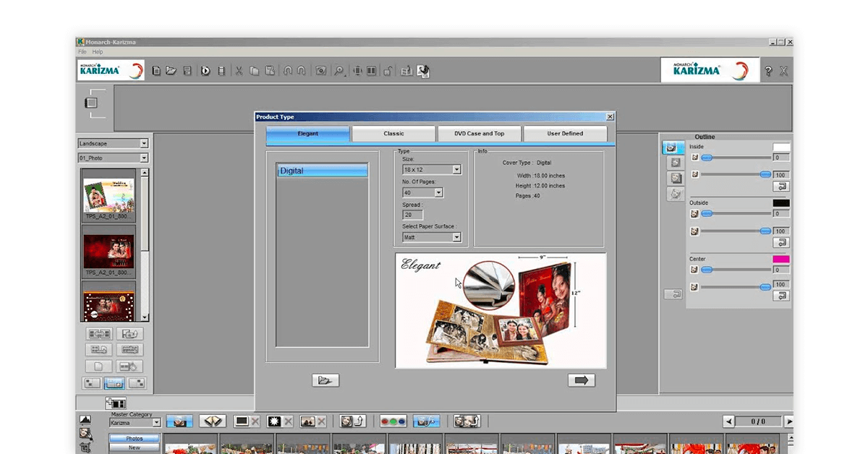Image resolution: width=868 pixels, height=454 pixels.
Task: Click the question mark Help icon
Action: pyautogui.click(x=768, y=71)
